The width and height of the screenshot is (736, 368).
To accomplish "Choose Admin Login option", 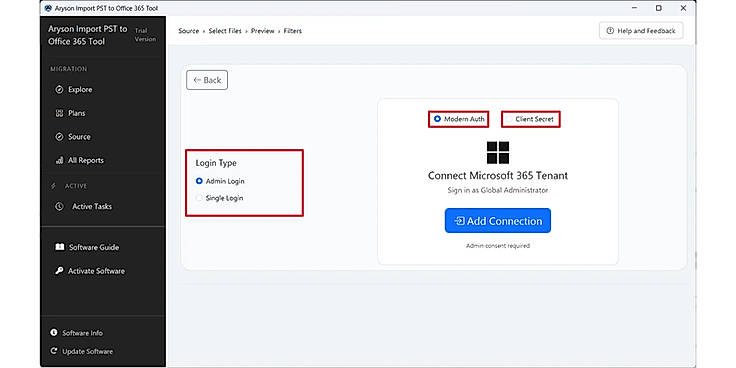I will (x=220, y=181).
